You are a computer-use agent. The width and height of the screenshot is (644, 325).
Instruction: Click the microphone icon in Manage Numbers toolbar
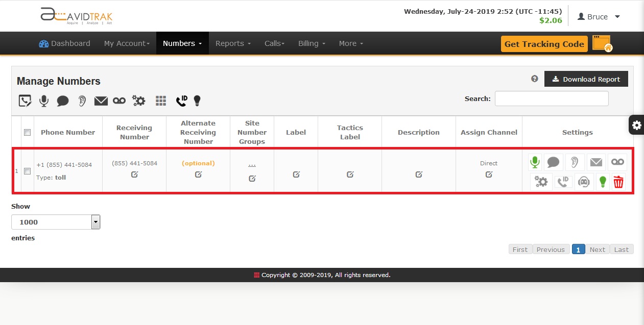pos(44,101)
